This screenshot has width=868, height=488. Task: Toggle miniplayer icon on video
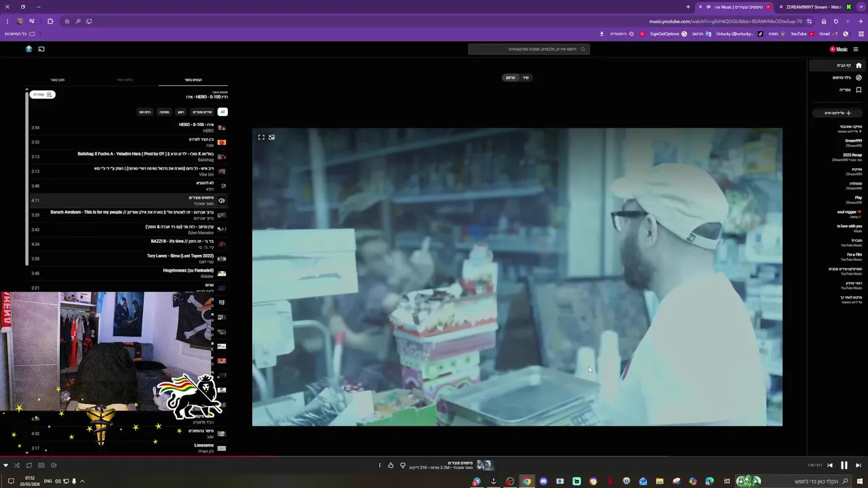(x=272, y=137)
